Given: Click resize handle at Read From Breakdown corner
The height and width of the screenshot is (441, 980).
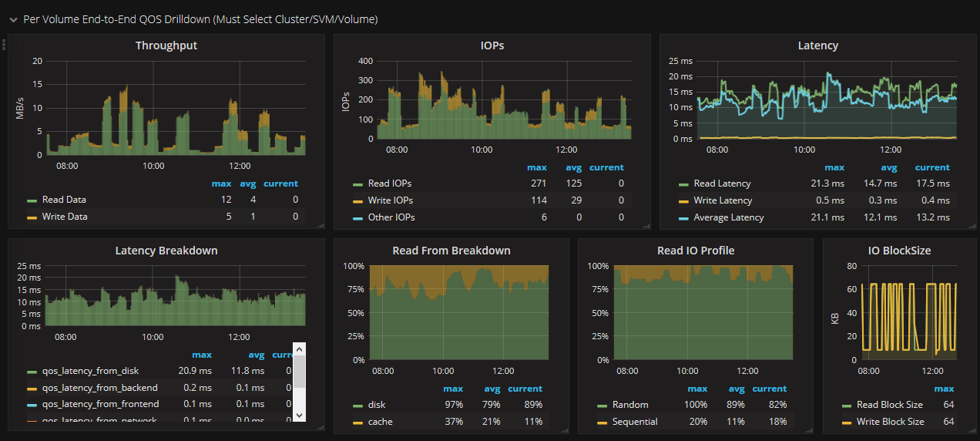Looking at the screenshot, I should [565, 429].
